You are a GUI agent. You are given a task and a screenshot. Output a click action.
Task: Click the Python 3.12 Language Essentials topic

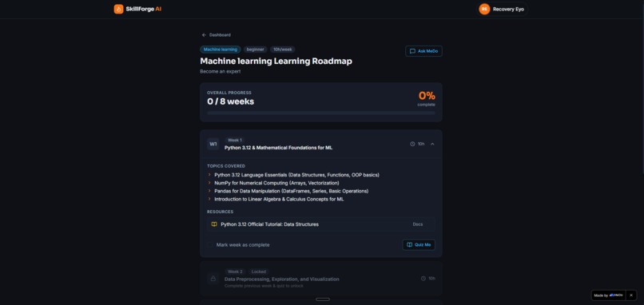coord(296,175)
